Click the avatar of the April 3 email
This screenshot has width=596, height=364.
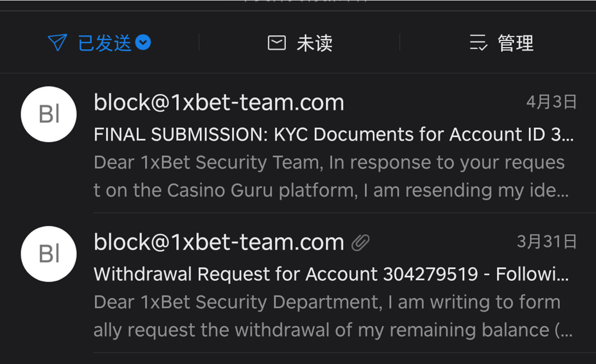(49, 114)
